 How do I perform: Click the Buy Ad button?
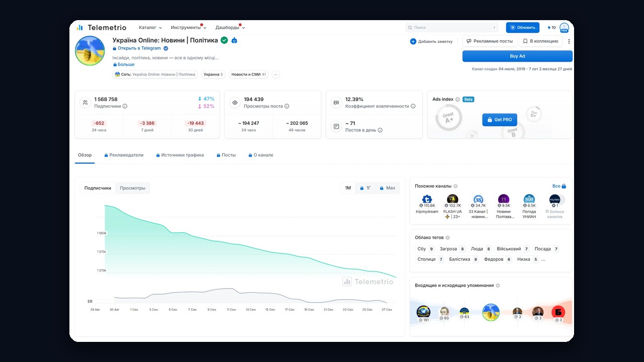coord(517,56)
